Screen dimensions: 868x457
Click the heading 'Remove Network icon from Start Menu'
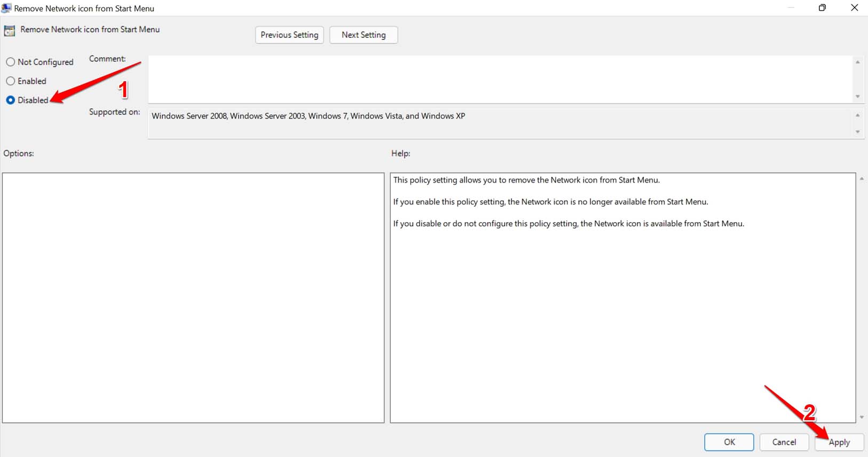(90, 29)
